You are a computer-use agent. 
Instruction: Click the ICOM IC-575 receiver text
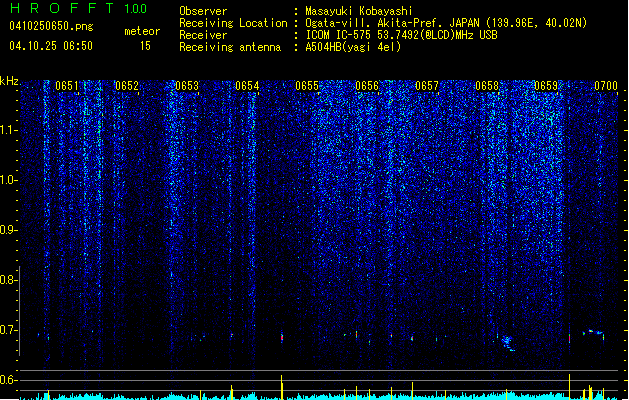(401, 35)
